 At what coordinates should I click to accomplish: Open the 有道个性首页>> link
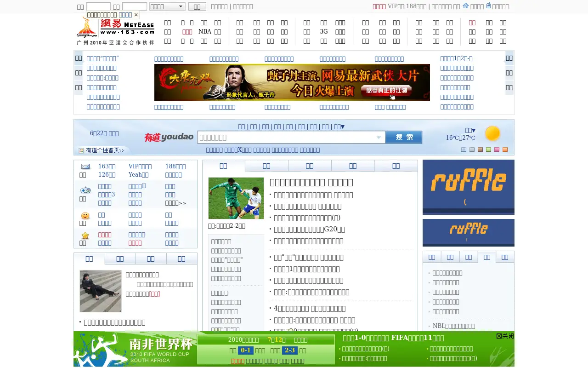[105, 150]
